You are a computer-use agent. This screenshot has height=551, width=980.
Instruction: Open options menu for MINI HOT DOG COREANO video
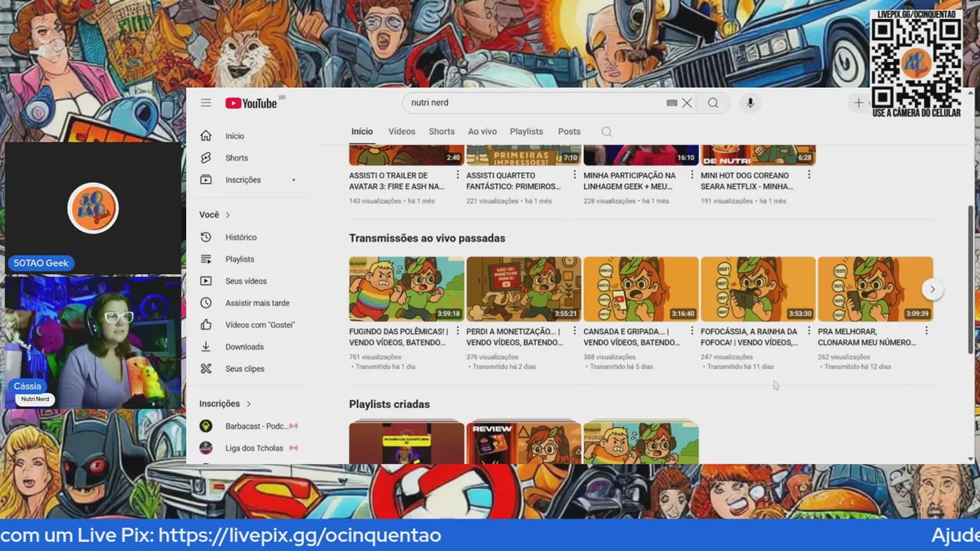coord(809,175)
